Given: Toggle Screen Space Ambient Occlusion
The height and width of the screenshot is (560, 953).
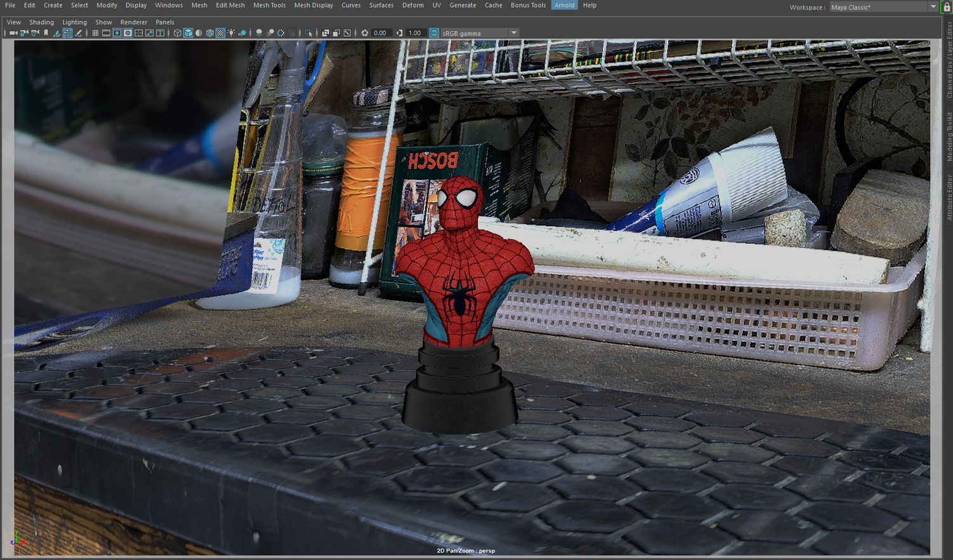Looking at the screenshot, I should [x=259, y=33].
